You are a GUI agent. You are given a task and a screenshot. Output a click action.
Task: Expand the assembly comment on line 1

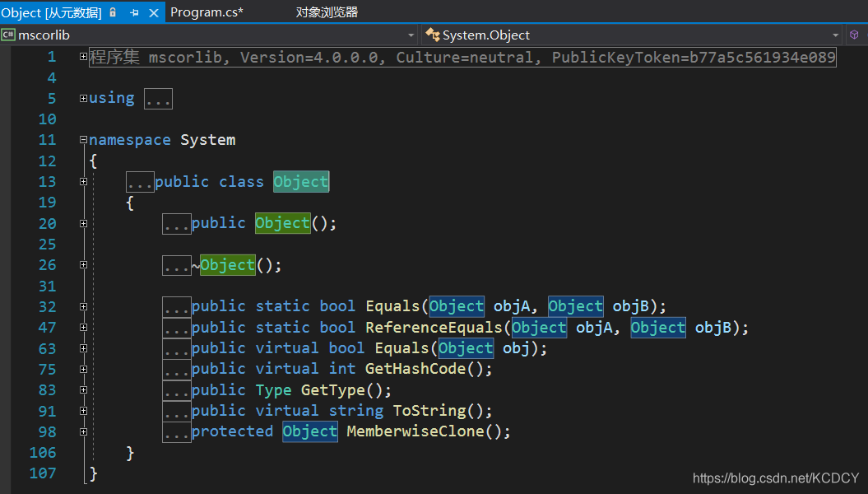(83, 57)
